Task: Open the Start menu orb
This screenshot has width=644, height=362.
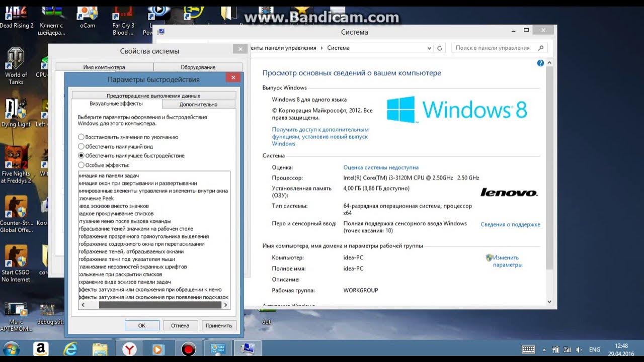Action: tap(11, 349)
